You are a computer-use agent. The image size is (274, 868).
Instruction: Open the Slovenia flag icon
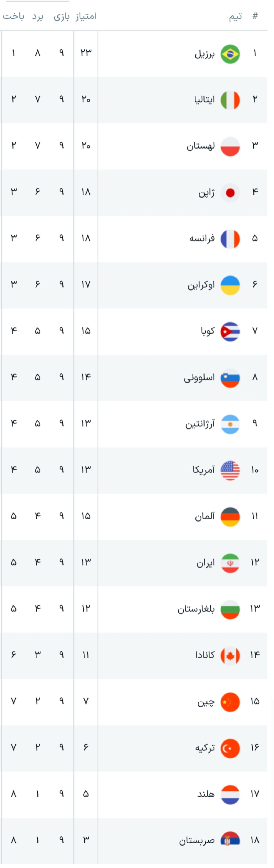click(x=230, y=378)
